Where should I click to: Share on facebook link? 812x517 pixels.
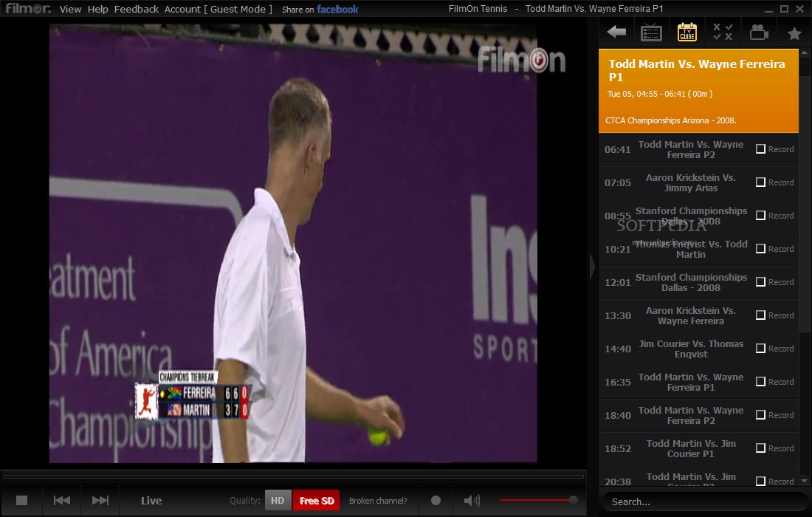pyautogui.click(x=320, y=9)
